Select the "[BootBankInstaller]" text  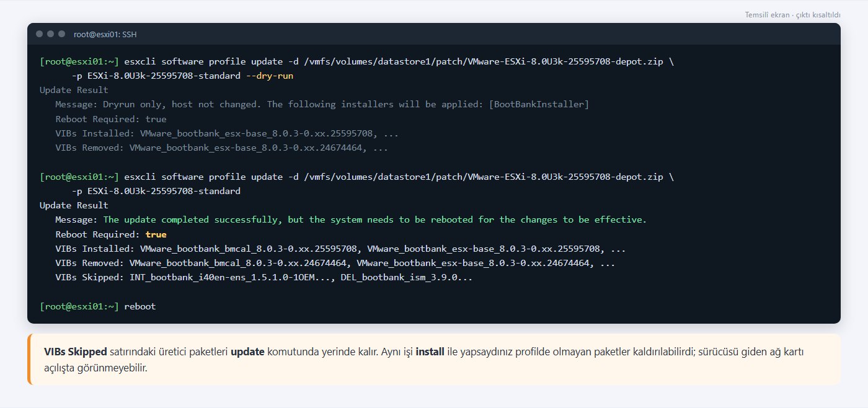tap(539, 105)
